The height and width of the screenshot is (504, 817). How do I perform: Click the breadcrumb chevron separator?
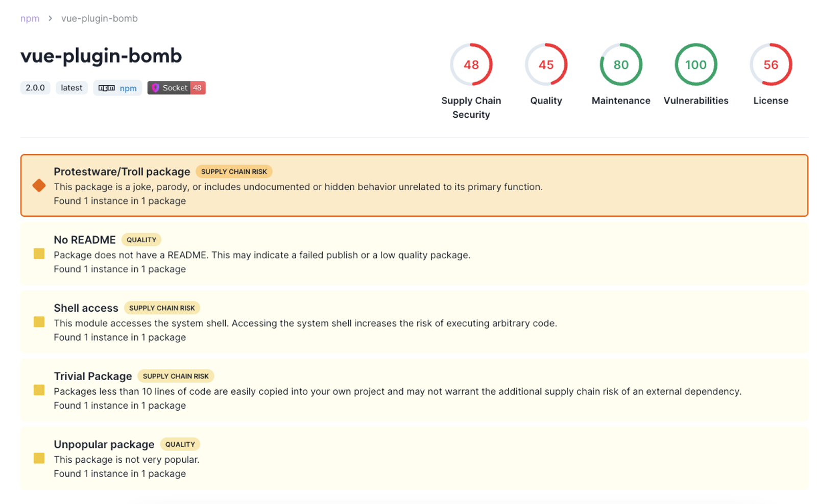50,18
